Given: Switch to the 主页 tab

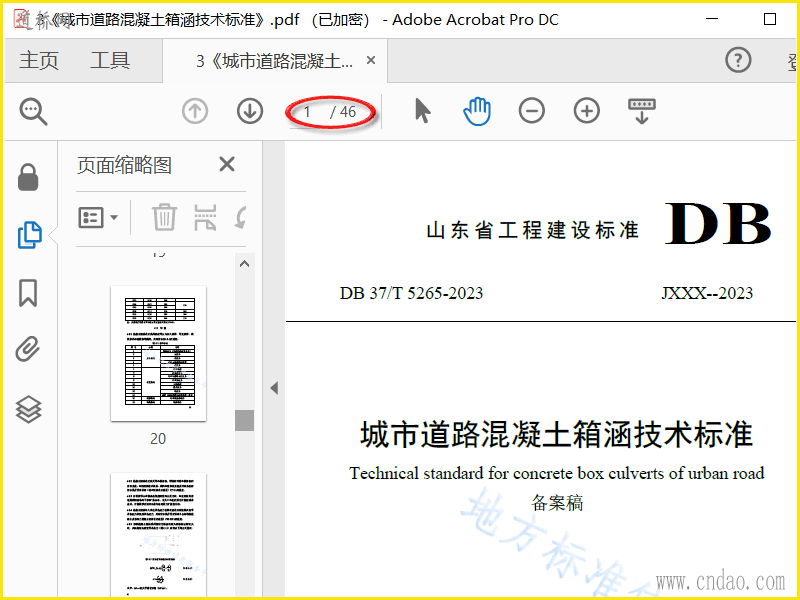Looking at the screenshot, I should 39,61.
